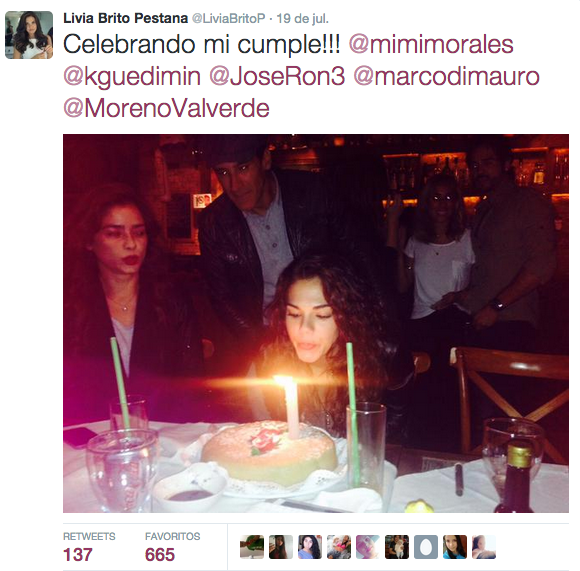Image resolution: width=580 pixels, height=571 pixels.
Task: Open the @kguedimin mention
Action: coord(132,77)
